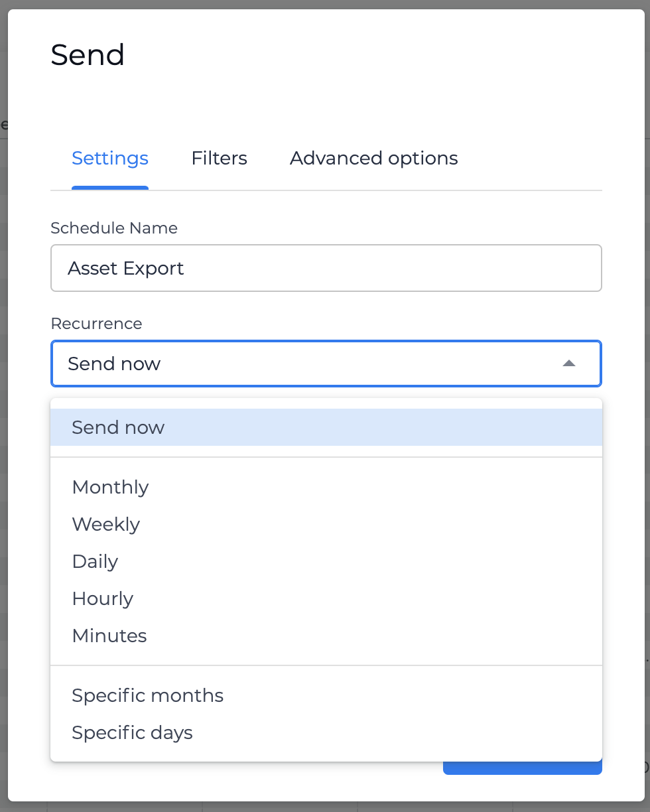
Task: Collapse the Recurrence dropdown using caret arrow
Action: pyautogui.click(x=568, y=364)
